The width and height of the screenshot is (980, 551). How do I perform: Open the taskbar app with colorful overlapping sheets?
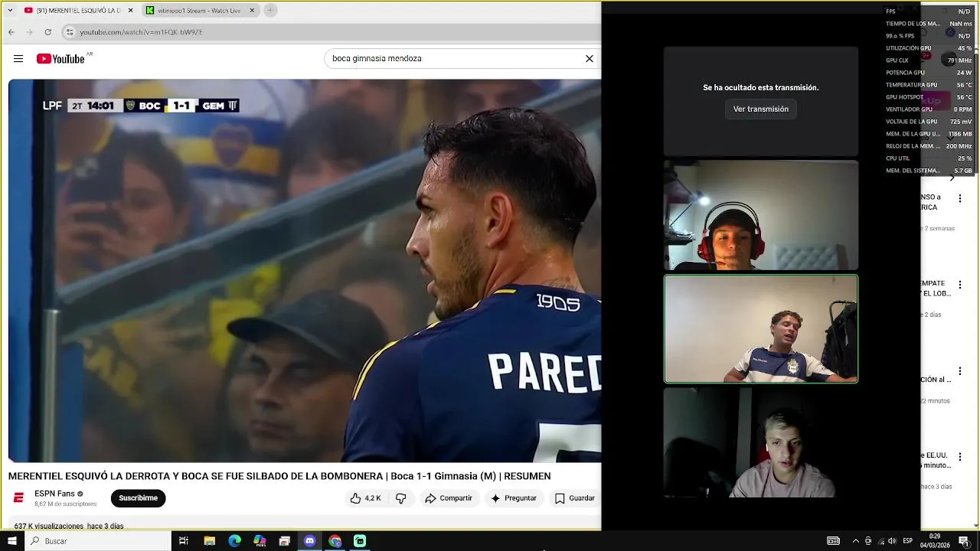(260, 541)
